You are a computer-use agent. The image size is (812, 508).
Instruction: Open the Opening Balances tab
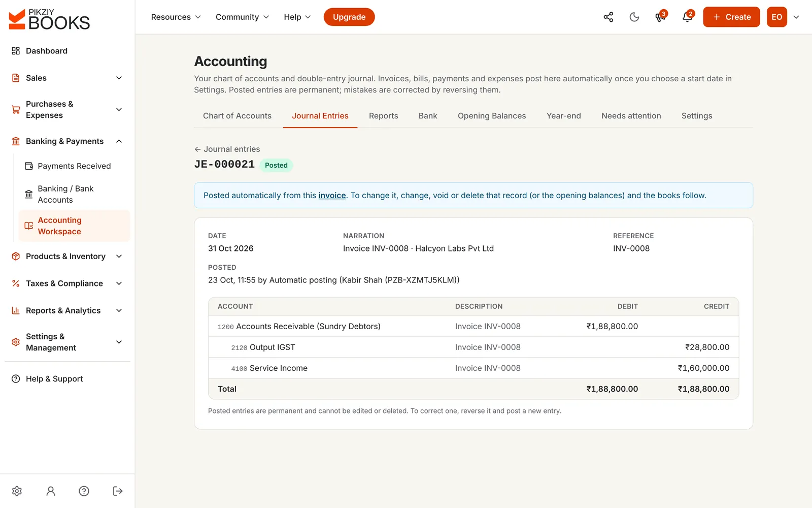pyautogui.click(x=492, y=116)
